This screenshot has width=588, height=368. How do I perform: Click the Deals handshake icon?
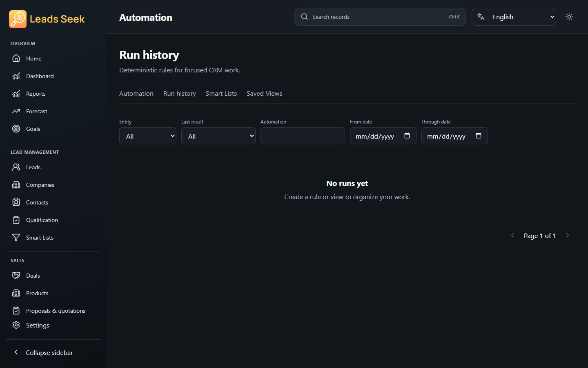click(x=16, y=276)
